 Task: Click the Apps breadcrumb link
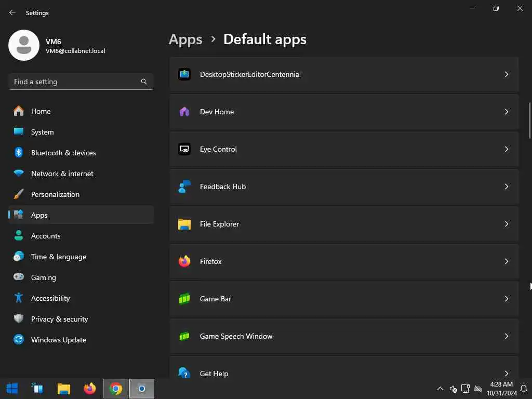185,39
